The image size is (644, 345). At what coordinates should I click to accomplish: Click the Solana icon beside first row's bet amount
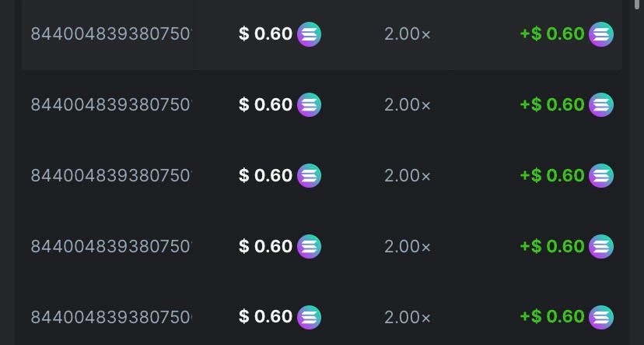click(x=310, y=34)
